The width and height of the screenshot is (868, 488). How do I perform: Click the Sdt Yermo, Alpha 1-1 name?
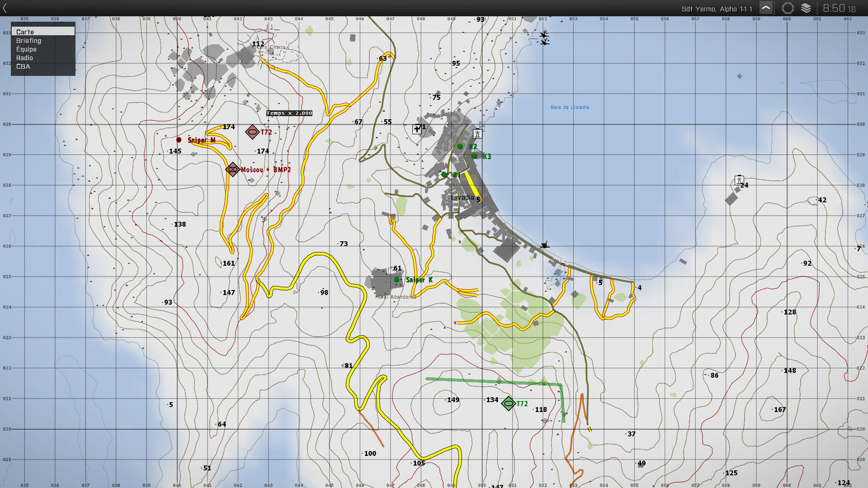coord(717,9)
